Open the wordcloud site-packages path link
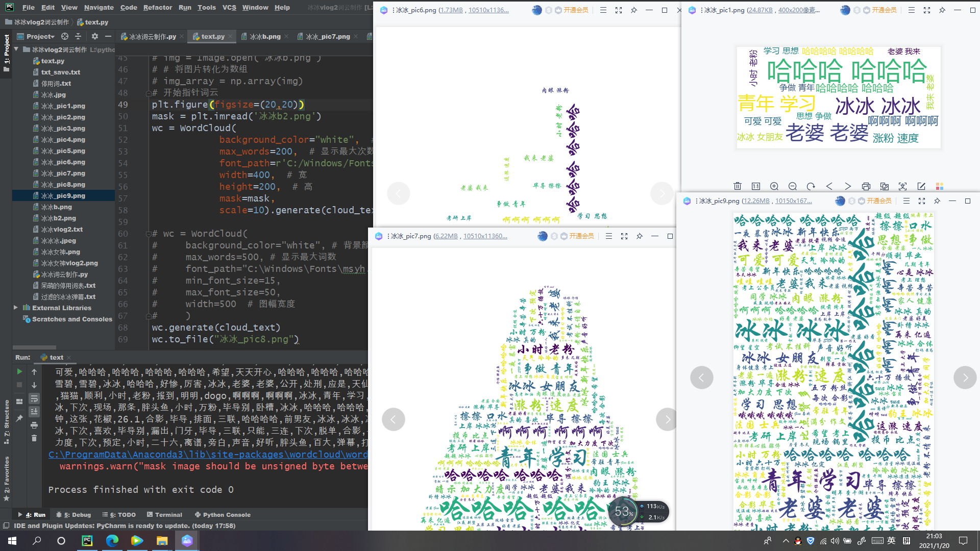Image resolution: width=980 pixels, height=551 pixels. point(208,454)
